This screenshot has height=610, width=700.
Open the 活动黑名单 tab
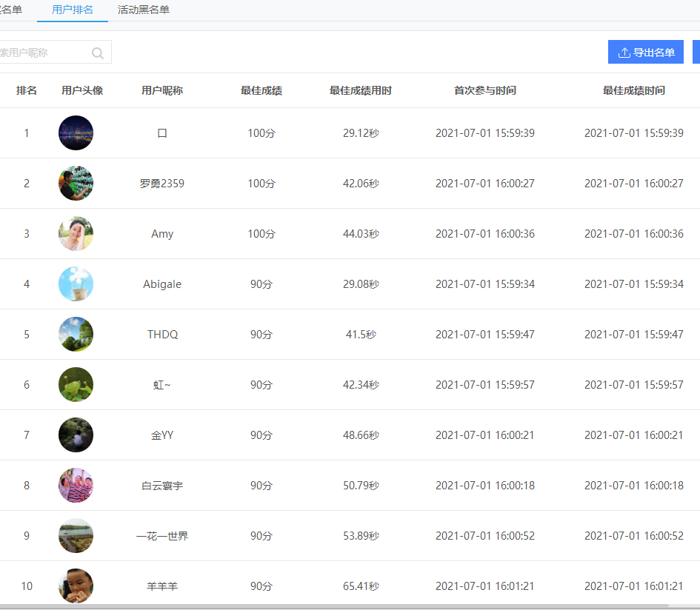[x=144, y=10]
